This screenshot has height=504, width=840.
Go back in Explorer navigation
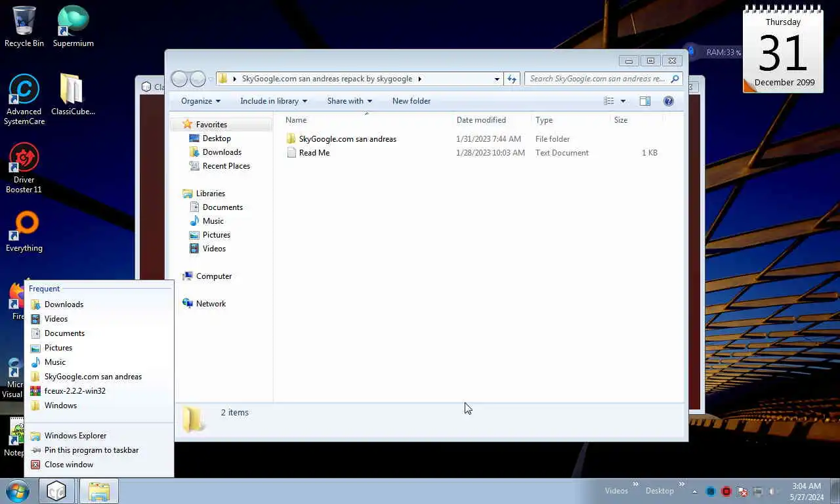pos(179,79)
